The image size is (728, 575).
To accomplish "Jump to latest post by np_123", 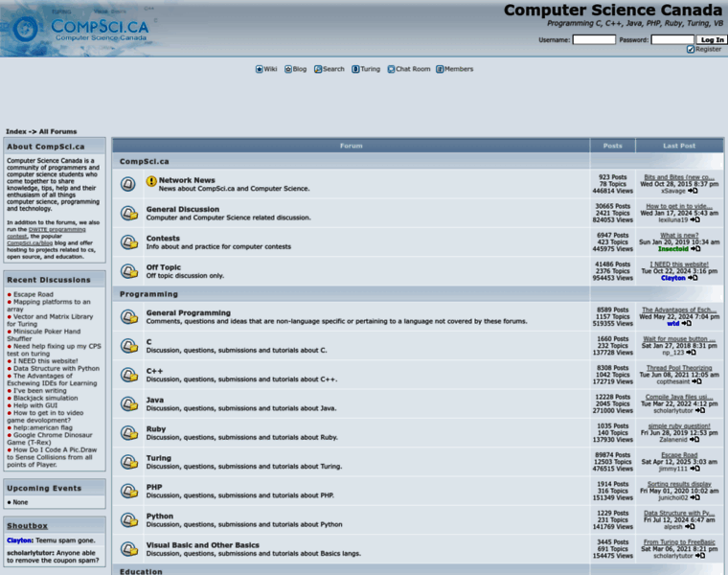I will point(692,353).
